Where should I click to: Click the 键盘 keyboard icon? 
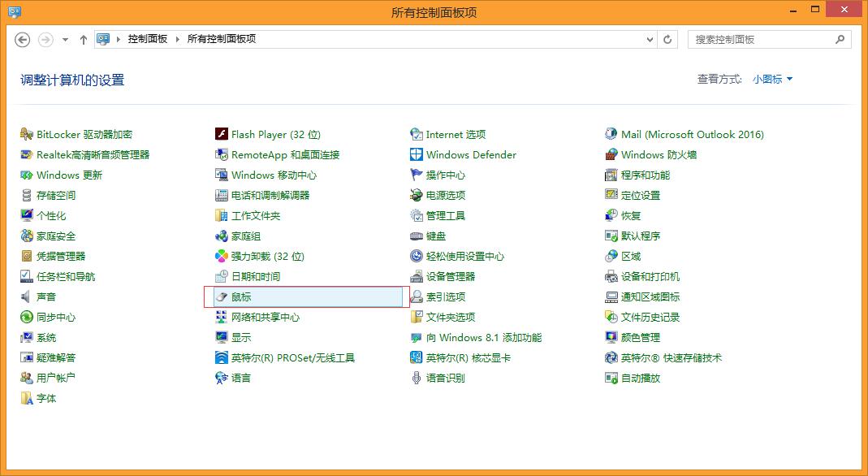(x=417, y=236)
